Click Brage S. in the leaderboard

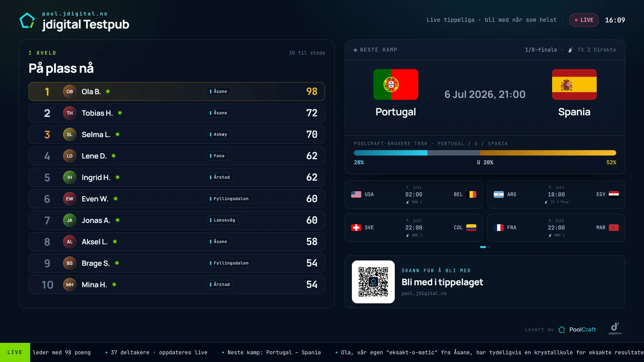click(x=177, y=263)
